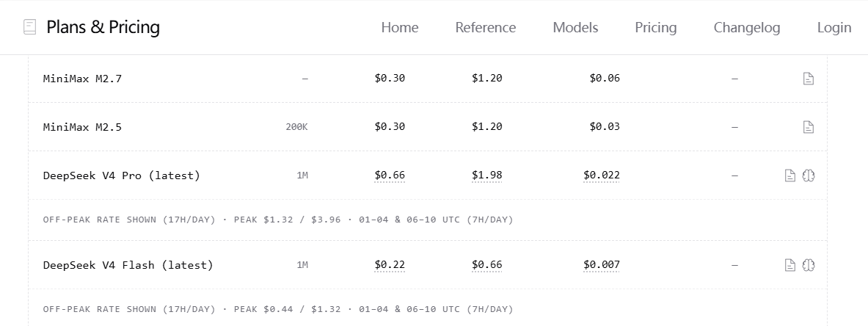
Task: Select Pricing in the top navigation
Action: click(656, 28)
